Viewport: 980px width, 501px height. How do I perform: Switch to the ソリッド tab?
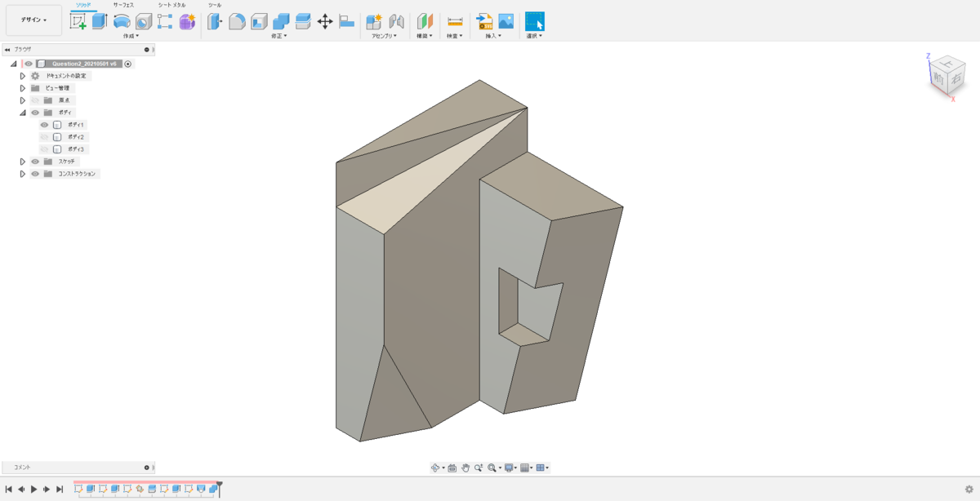click(x=82, y=5)
